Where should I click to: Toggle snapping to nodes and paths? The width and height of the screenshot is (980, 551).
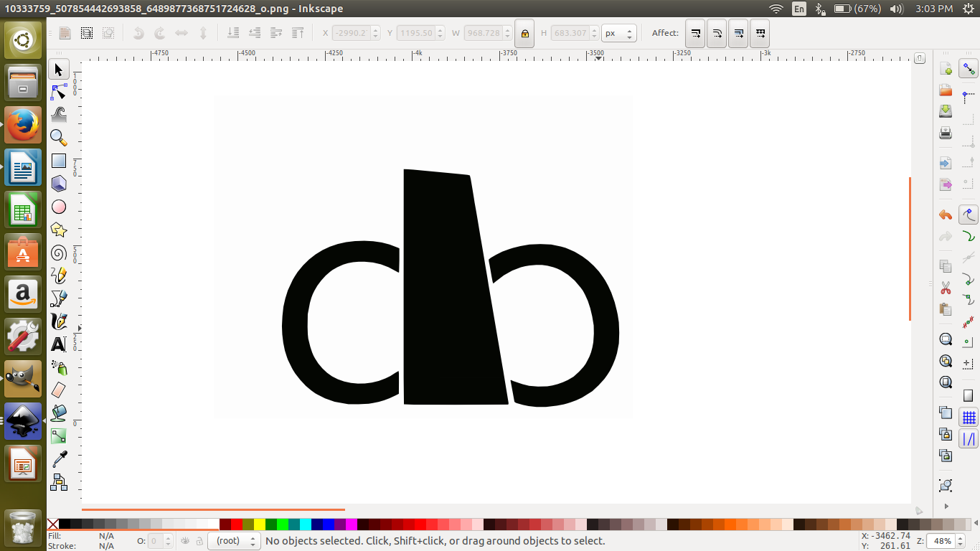tap(969, 214)
